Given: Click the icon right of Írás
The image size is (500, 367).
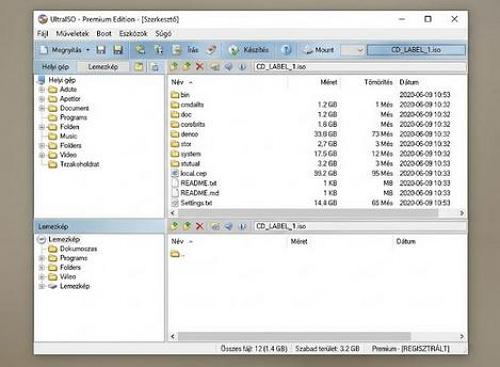Looking at the screenshot, I should (x=211, y=50).
